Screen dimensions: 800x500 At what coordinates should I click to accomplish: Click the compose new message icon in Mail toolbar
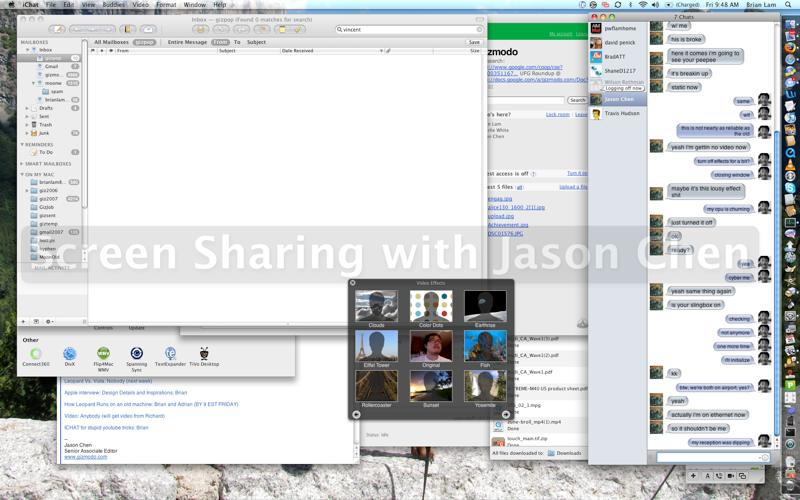(x=57, y=30)
